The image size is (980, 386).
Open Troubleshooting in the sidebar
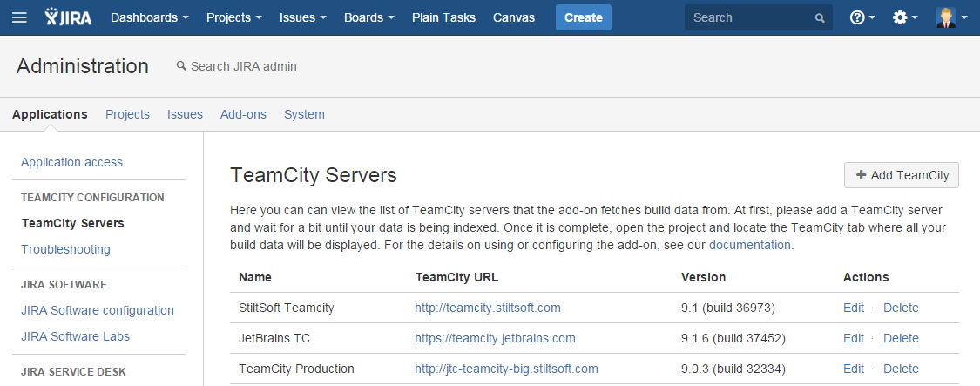[65, 249]
